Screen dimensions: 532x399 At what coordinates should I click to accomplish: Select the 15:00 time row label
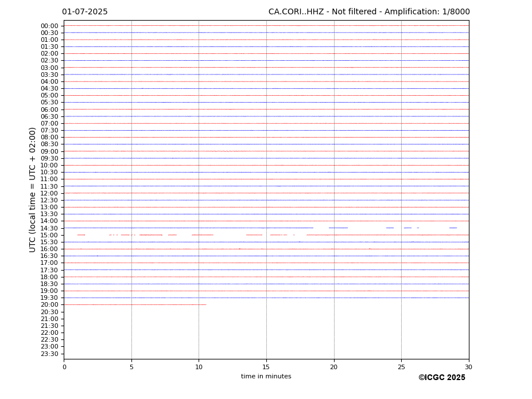[49, 235]
